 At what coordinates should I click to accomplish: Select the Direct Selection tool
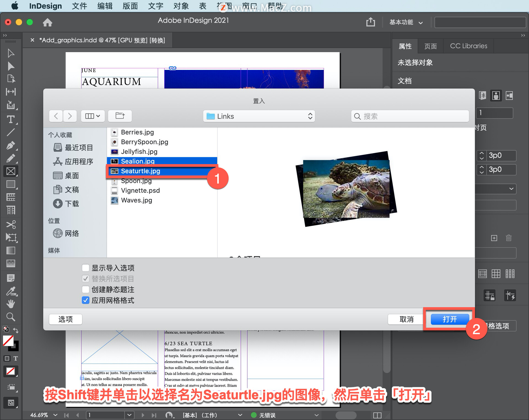(x=11, y=66)
